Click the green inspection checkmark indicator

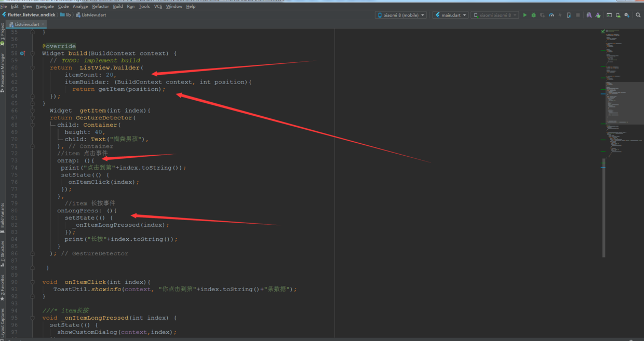603,31
